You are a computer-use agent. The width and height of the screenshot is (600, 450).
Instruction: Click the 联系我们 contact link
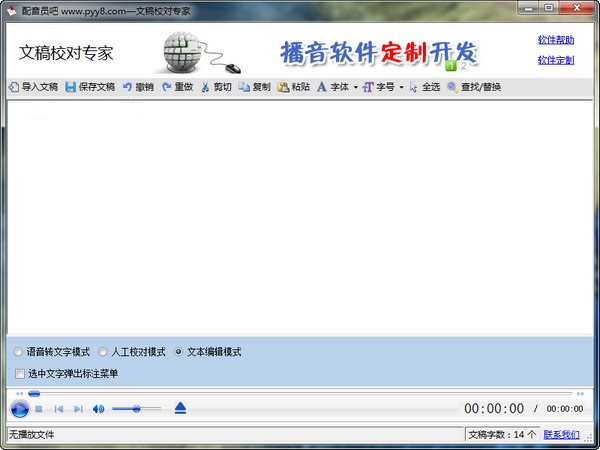(x=561, y=435)
